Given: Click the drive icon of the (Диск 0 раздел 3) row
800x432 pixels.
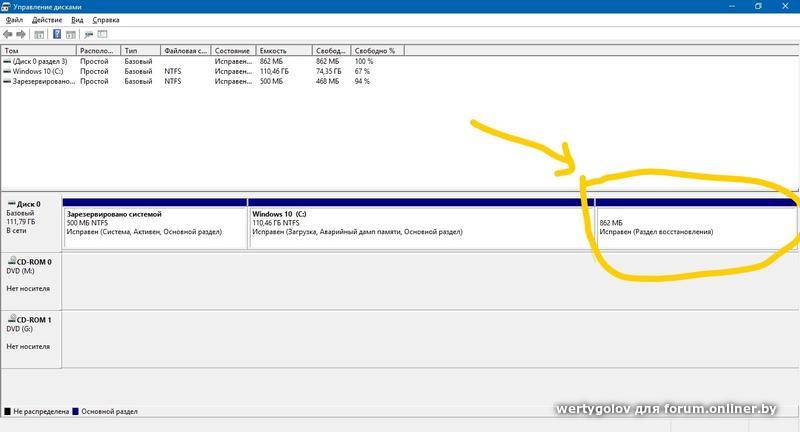Looking at the screenshot, I should tap(7, 61).
